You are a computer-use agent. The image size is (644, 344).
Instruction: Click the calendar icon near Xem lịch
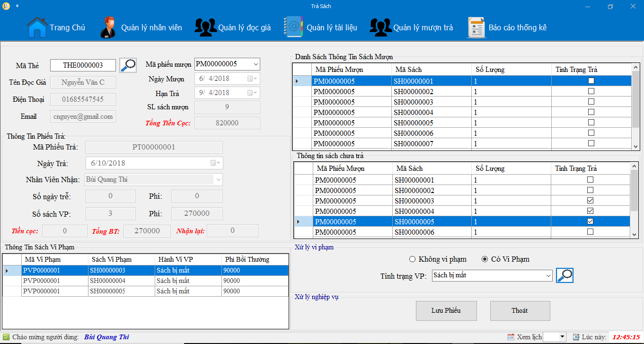pyautogui.click(x=511, y=337)
